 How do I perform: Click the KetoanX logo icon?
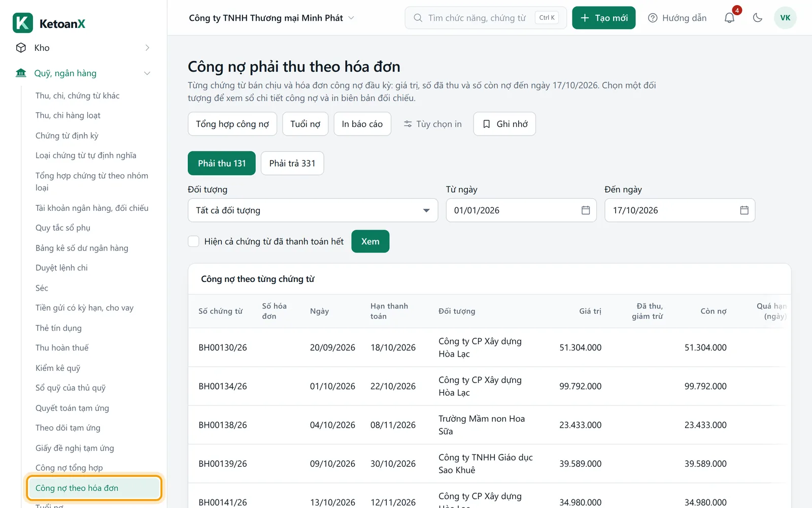[23, 23]
